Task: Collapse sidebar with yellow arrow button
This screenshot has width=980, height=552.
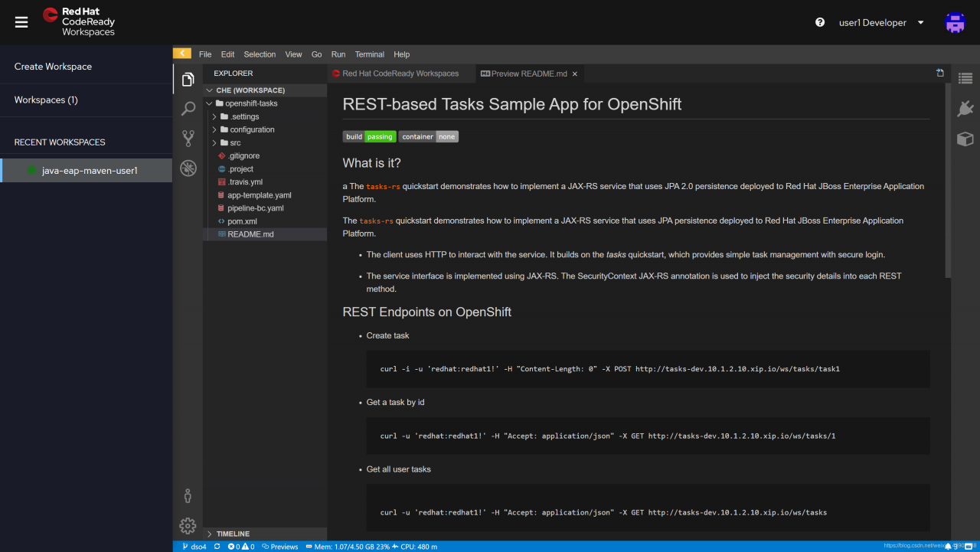Action: pyautogui.click(x=182, y=53)
